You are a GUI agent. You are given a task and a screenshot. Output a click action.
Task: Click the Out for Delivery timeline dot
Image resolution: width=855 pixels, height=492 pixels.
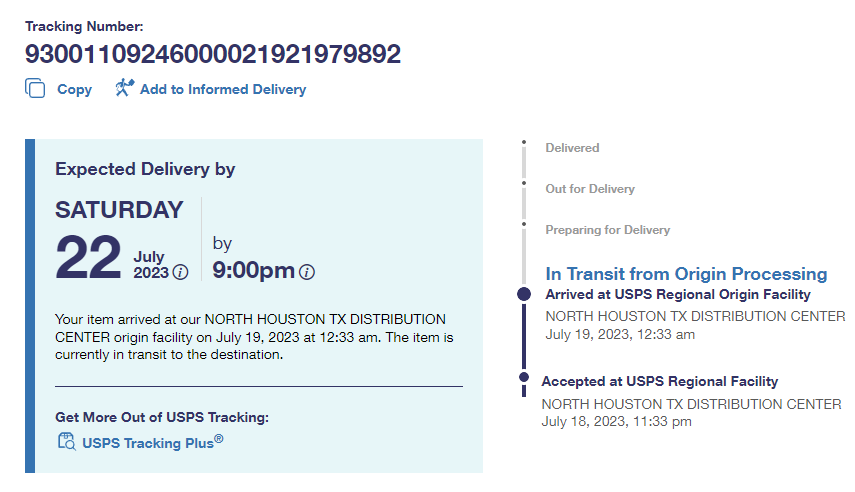523,183
